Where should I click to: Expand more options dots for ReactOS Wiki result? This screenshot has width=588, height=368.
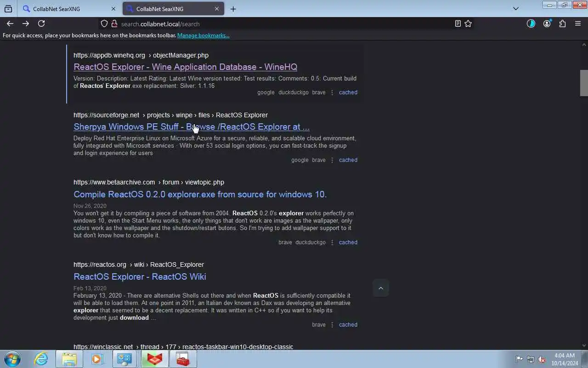332,325
